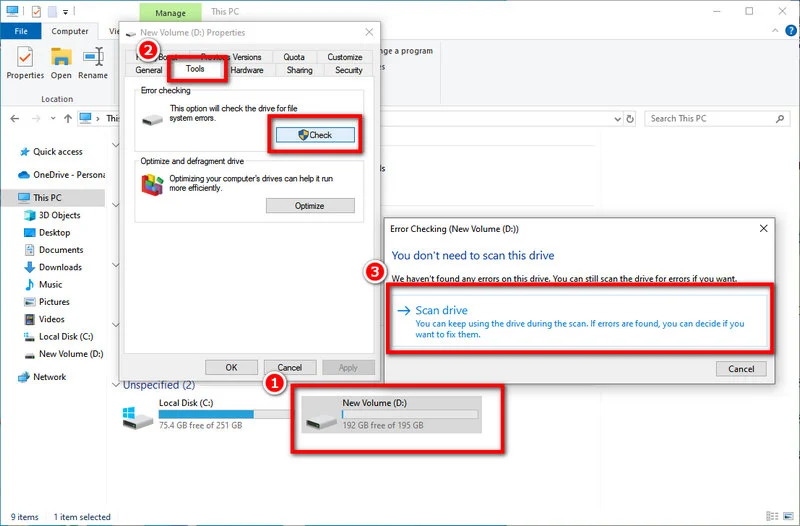Image resolution: width=800 pixels, height=526 pixels.
Task: Click the drive icon under Error checking
Action: pyautogui.click(x=152, y=120)
